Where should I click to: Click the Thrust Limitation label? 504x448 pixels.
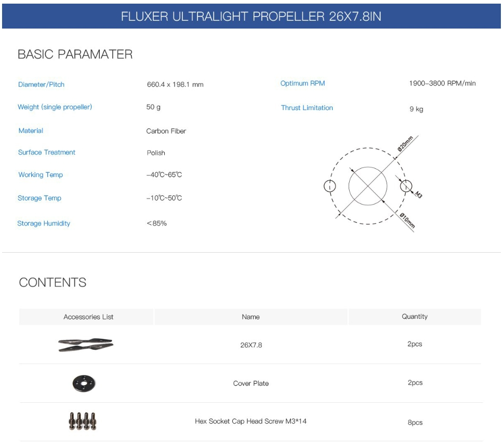[307, 108]
